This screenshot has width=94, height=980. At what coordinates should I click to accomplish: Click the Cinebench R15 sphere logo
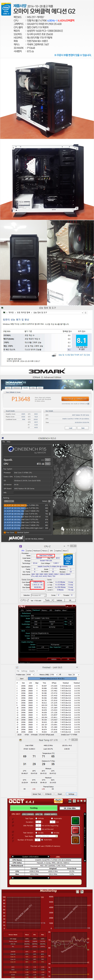(11, 449)
